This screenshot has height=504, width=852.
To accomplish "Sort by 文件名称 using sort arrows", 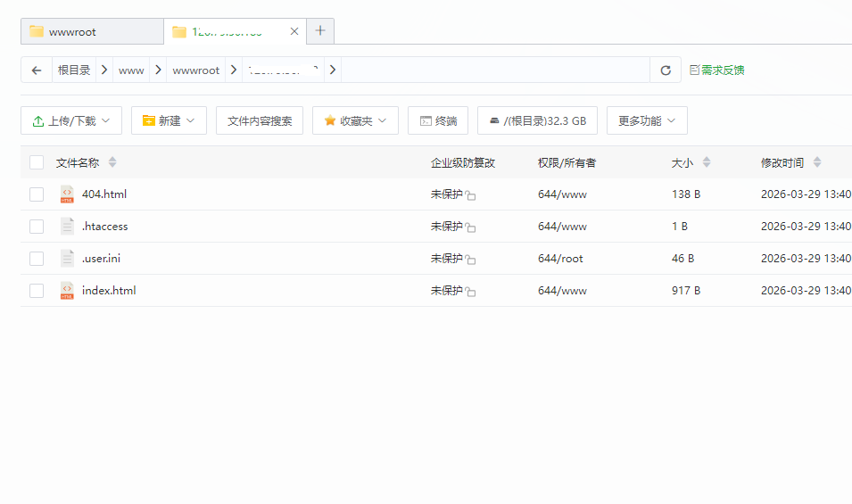I will click(x=112, y=161).
